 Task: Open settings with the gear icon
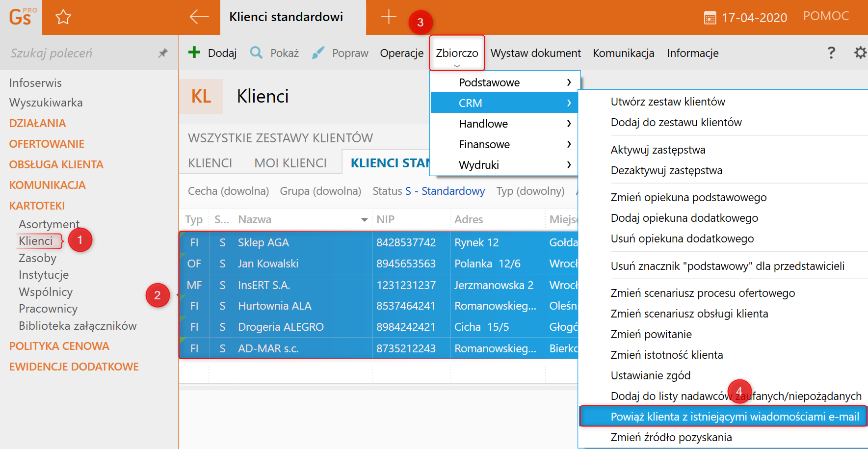point(860,53)
